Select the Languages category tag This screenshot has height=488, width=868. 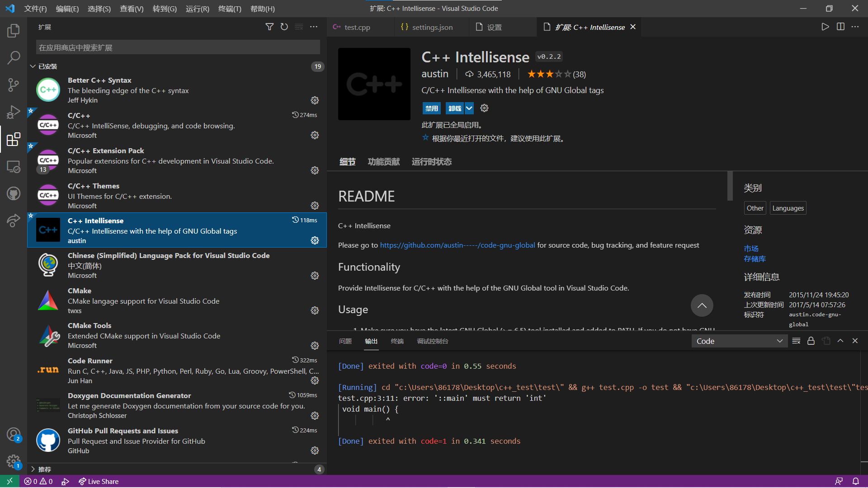click(788, 208)
